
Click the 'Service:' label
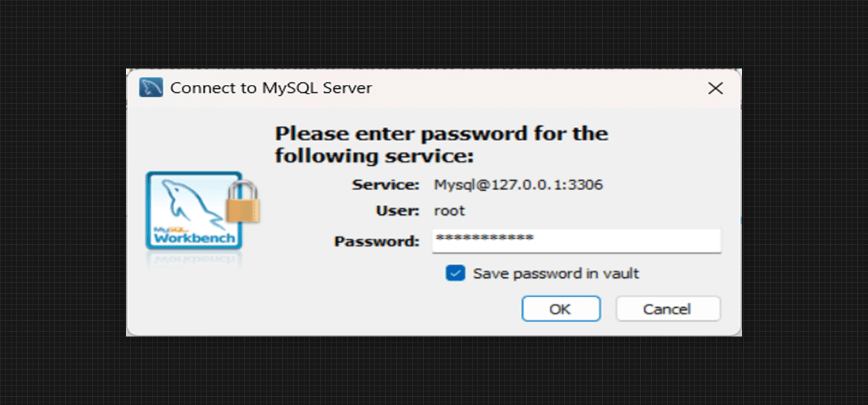(386, 185)
